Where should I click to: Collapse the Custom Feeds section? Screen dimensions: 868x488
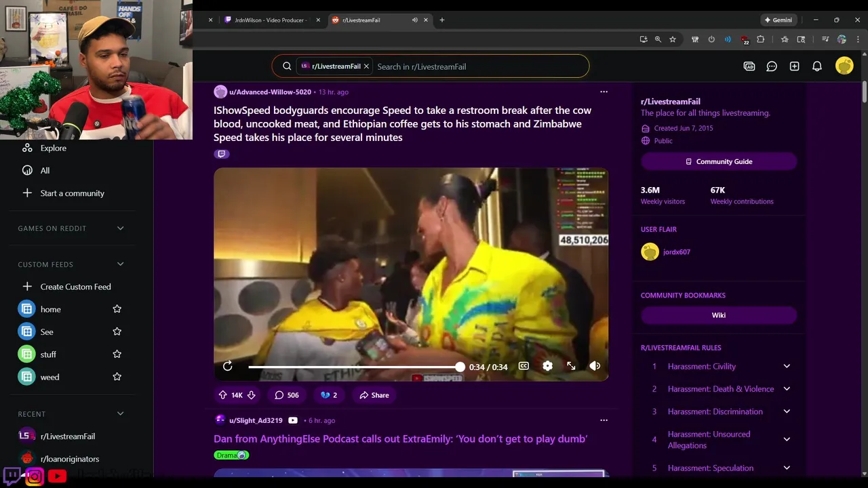click(x=120, y=264)
